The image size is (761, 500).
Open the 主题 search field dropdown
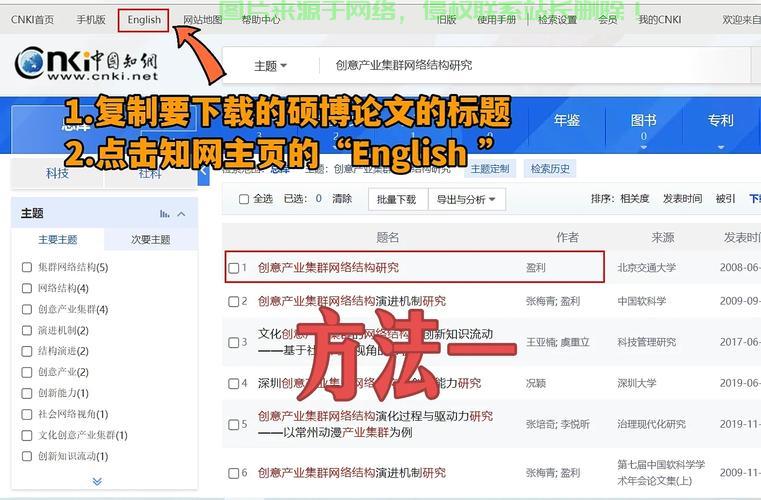point(270,66)
